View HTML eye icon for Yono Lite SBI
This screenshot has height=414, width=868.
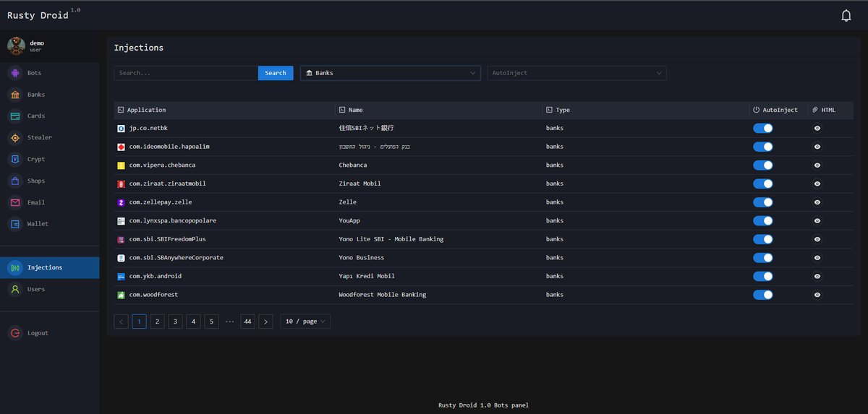(x=817, y=239)
